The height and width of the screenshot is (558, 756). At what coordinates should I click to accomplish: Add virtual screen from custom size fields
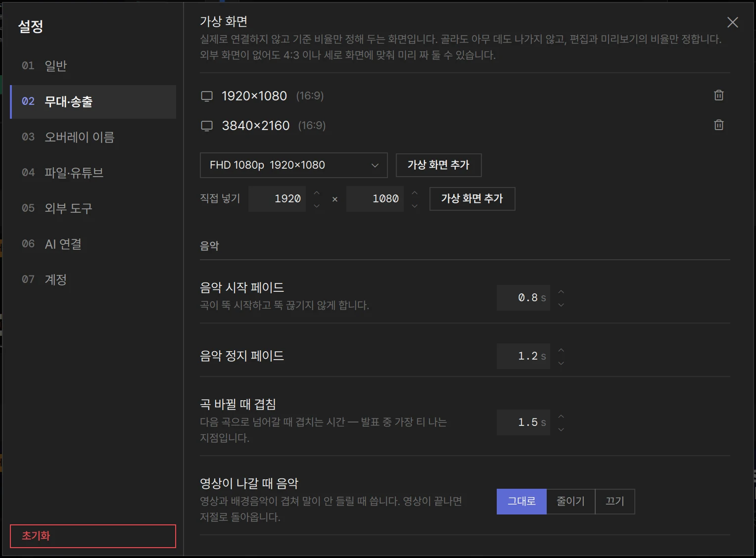point(472,199)
